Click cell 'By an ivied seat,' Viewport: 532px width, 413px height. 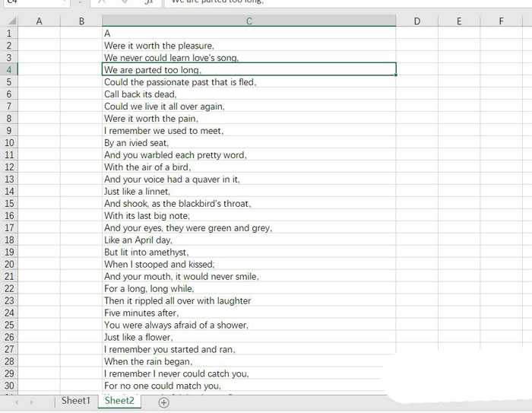coord(249,143)
